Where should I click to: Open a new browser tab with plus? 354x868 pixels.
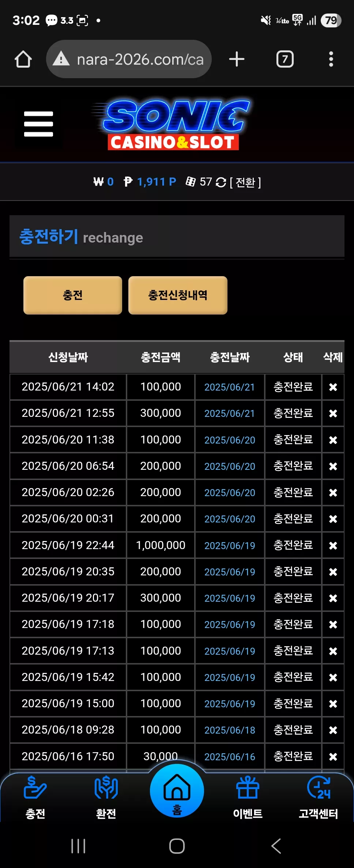[237, 59]
